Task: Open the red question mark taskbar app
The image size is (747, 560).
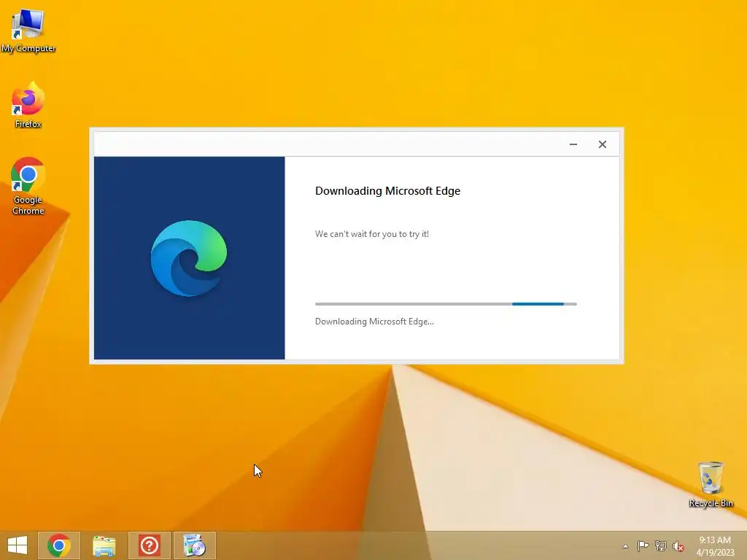Action: point(149,545)
